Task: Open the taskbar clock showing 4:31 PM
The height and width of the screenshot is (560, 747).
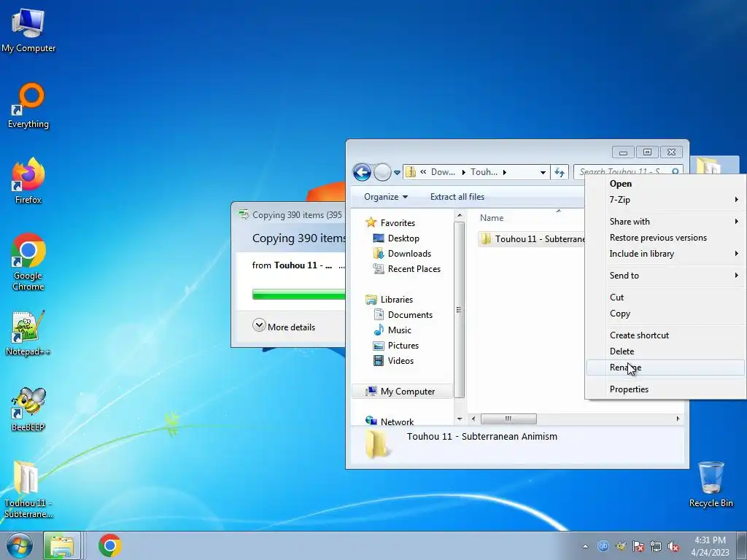Action: 710,546
